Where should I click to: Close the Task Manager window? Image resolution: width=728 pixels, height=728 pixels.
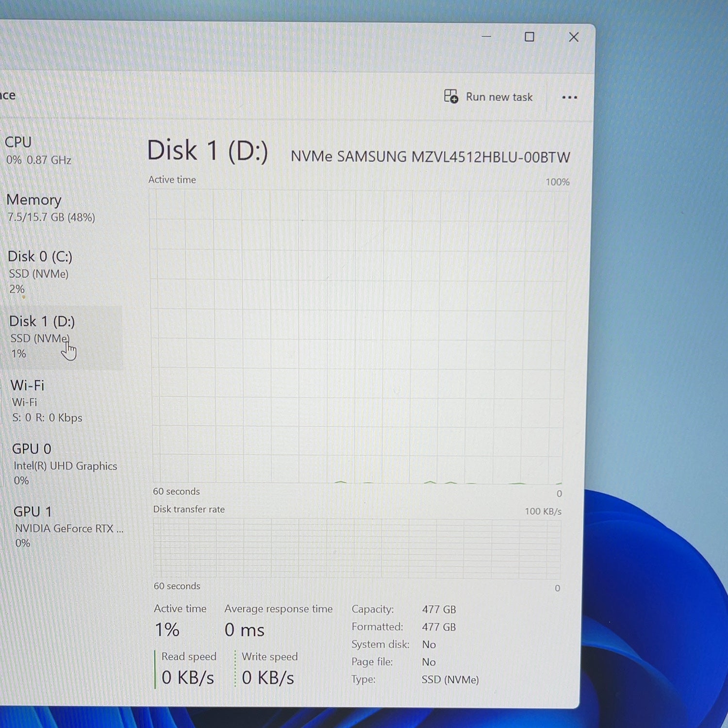(x=574, y=37)
